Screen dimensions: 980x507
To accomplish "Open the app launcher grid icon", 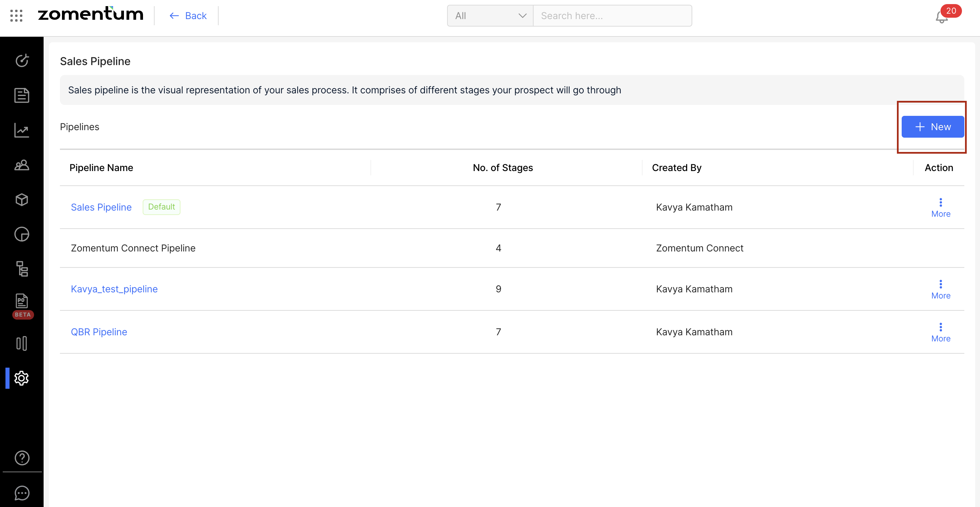I will [16, 16].
